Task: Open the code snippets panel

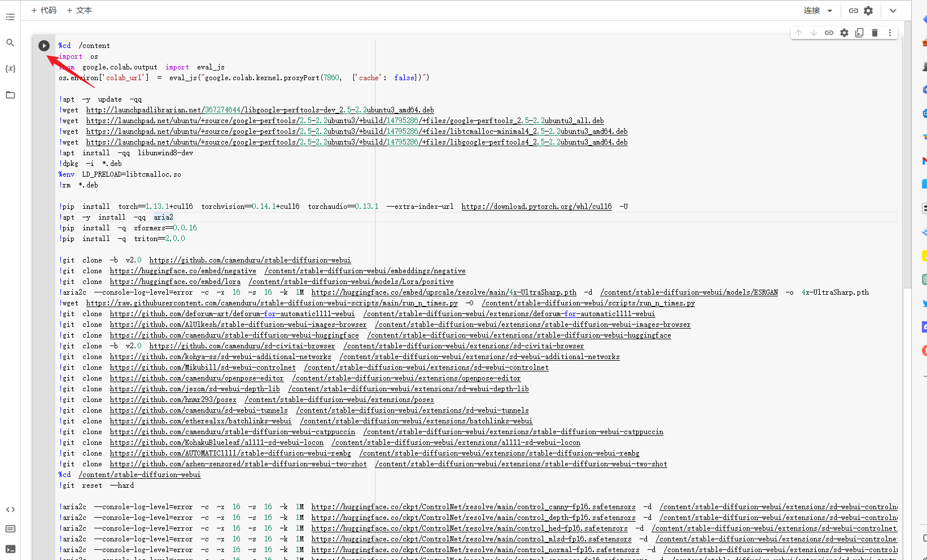Action: pyautogui.click(x=10, y=509)
